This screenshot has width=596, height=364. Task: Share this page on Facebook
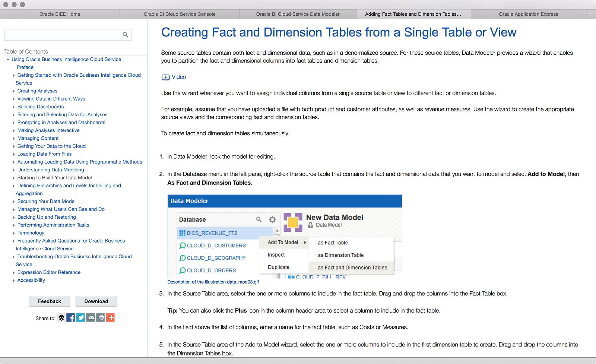click(x=71, y=318)
